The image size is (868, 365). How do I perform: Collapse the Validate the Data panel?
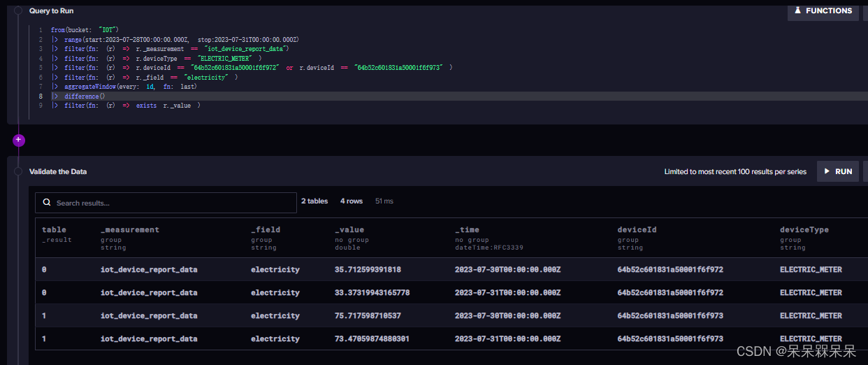(x=19, y=171)
